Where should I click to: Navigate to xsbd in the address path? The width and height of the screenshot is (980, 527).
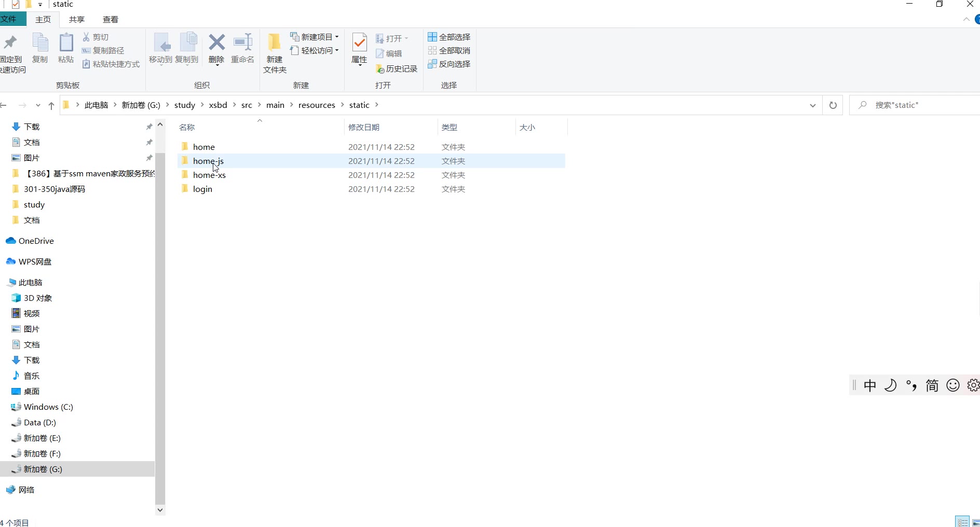(218, 105)
